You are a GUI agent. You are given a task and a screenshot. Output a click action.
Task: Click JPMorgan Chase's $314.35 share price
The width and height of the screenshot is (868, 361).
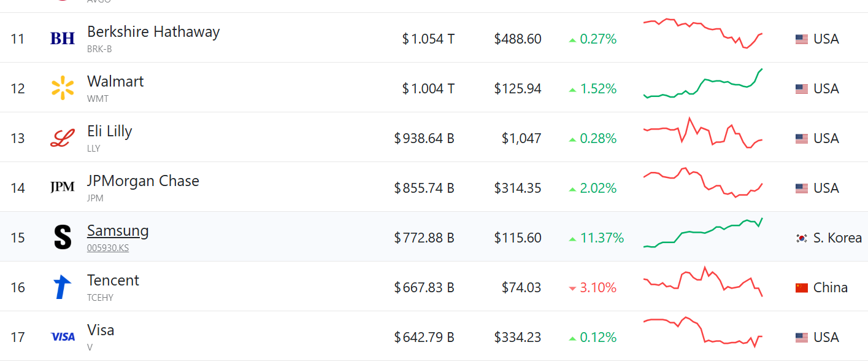click(x=518, y=188)
